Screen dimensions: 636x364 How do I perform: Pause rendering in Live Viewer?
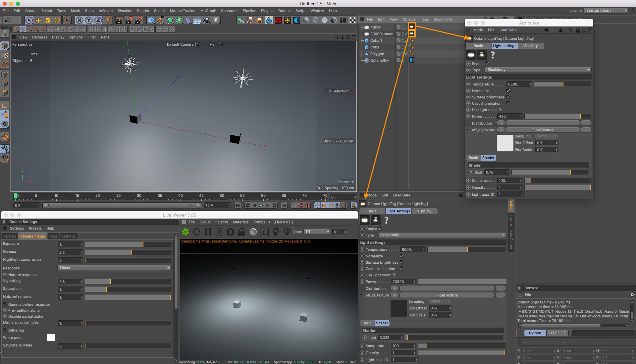[208, 232]
